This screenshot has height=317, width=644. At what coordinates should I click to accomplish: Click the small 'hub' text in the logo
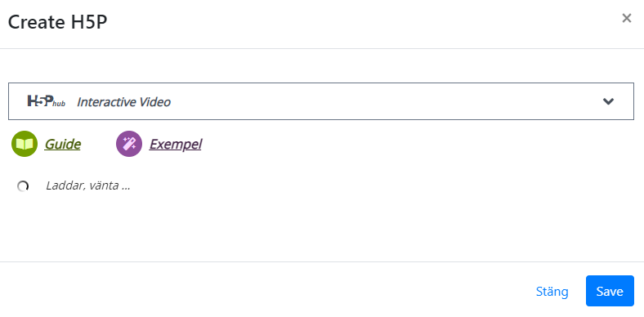[x=59, y=104]
